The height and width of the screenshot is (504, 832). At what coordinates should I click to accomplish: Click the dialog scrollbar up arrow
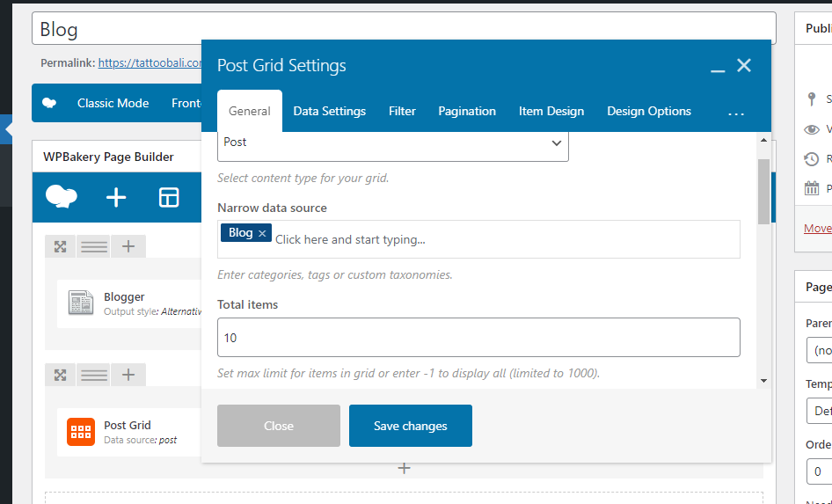click(x=763, y=140)
